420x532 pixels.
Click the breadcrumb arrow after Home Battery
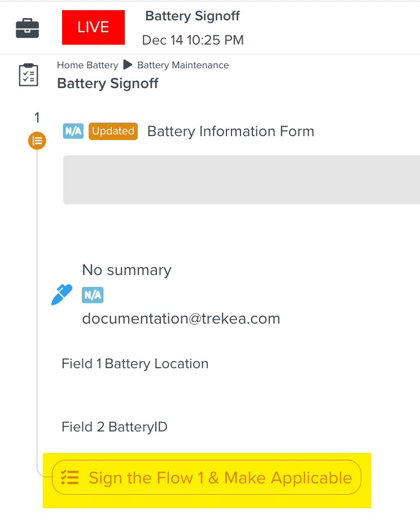coord(128,65)
